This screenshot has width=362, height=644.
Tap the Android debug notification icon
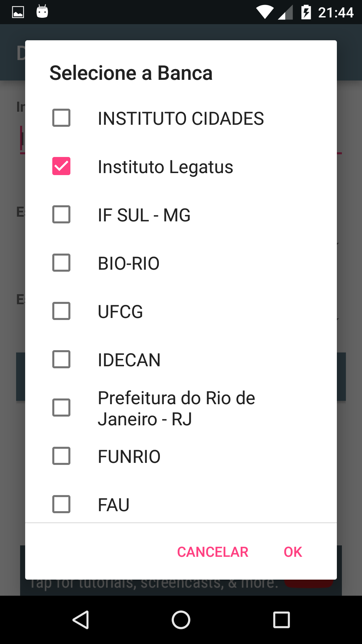(42, 12)
